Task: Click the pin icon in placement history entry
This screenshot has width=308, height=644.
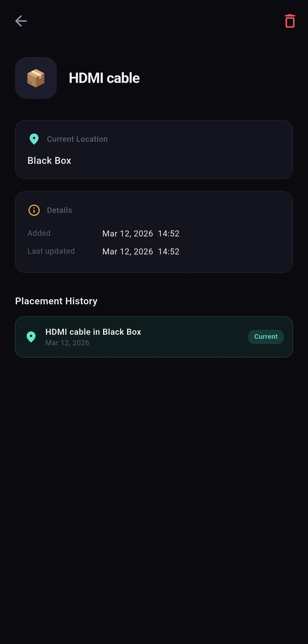Action: pos(31,337)
